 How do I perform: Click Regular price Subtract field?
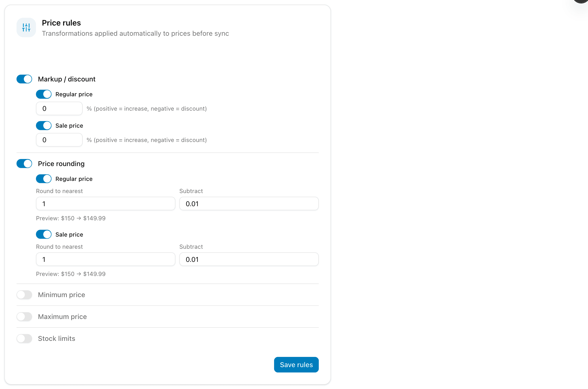coord(249,204)
